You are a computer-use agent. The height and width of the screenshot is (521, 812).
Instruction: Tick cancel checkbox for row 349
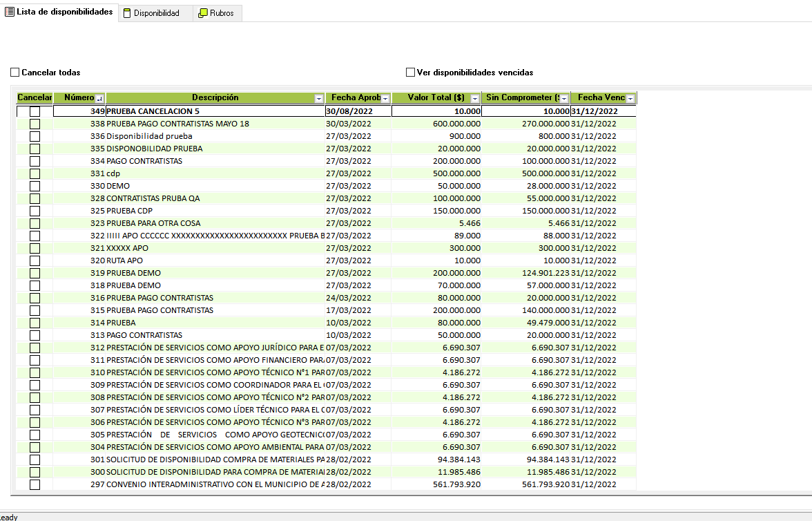click(x=35, y=111)
